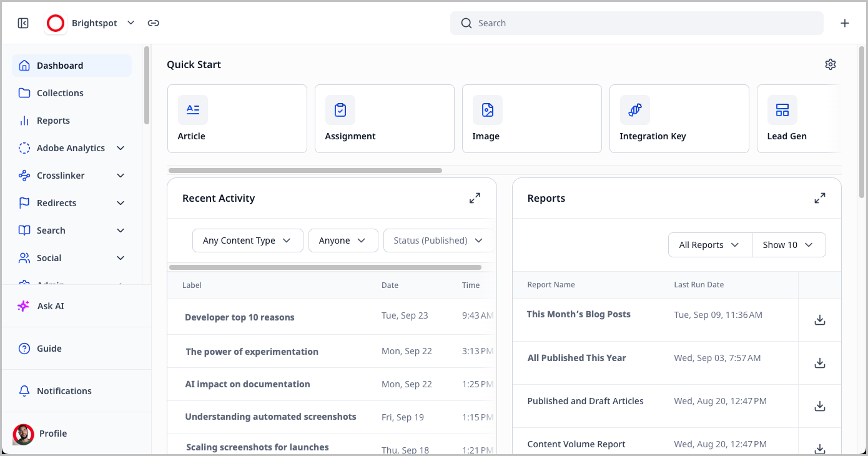
Task: Open the Ask AI assistant
Action: pos(50,306)
